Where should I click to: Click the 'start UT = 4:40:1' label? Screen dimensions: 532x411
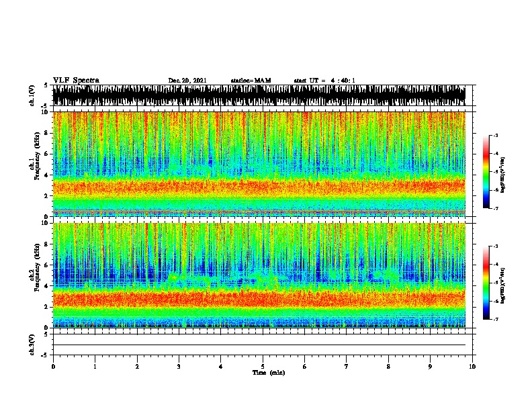click(324, 81)
